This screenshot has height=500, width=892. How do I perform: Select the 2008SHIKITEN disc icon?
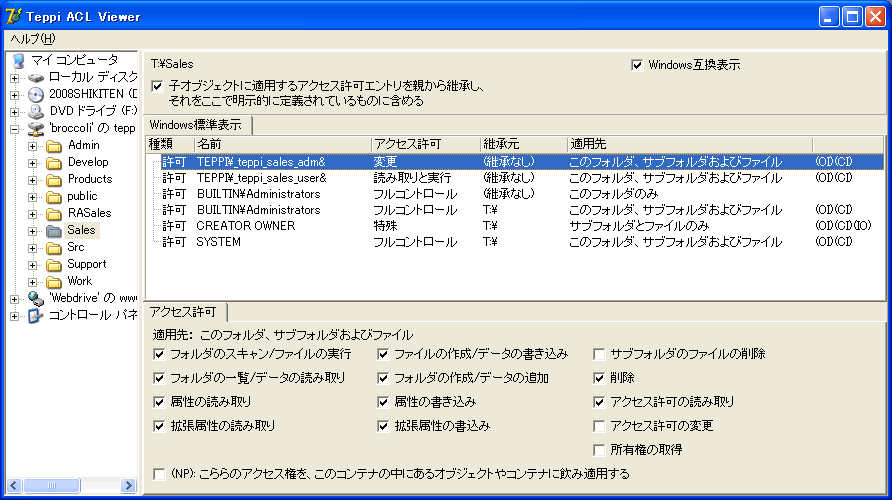tap(36, 94)
